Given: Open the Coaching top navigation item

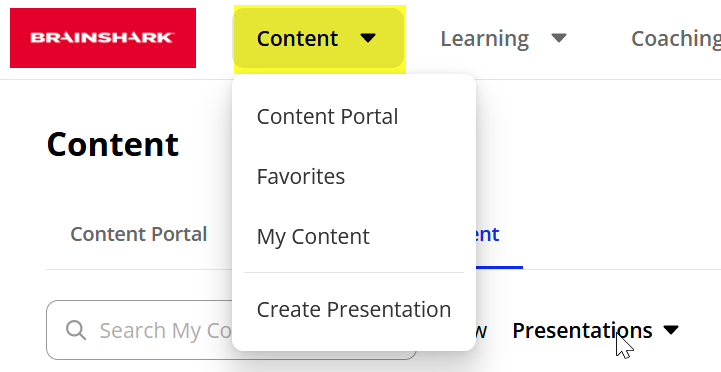Looking at the screenshot, I should pyautogui.click(x=676, y=39).
